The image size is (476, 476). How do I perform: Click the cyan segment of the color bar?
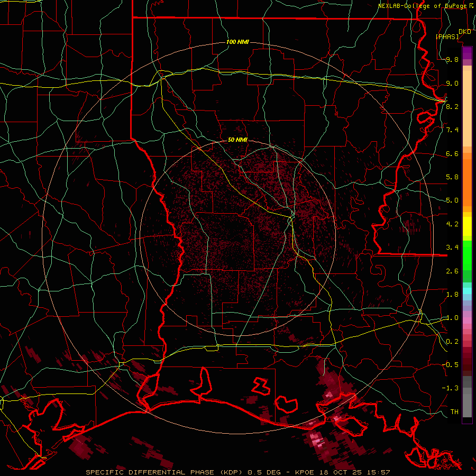(467, 290)
